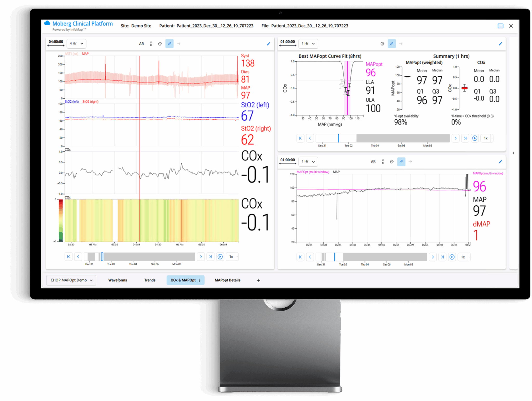Click the plus button to add a new tab
Image resolution: width=532 pixels, height=401 pixels.
coord(258,280)
